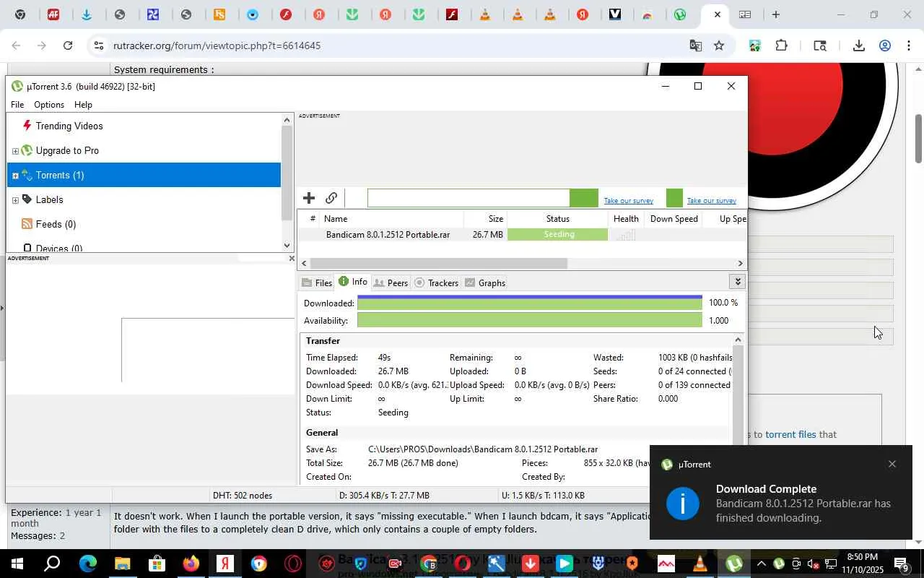Click the translate page icon in Chrome
Image resolution: width=924 pixels, height=578 pixels.
coord(695,46)
